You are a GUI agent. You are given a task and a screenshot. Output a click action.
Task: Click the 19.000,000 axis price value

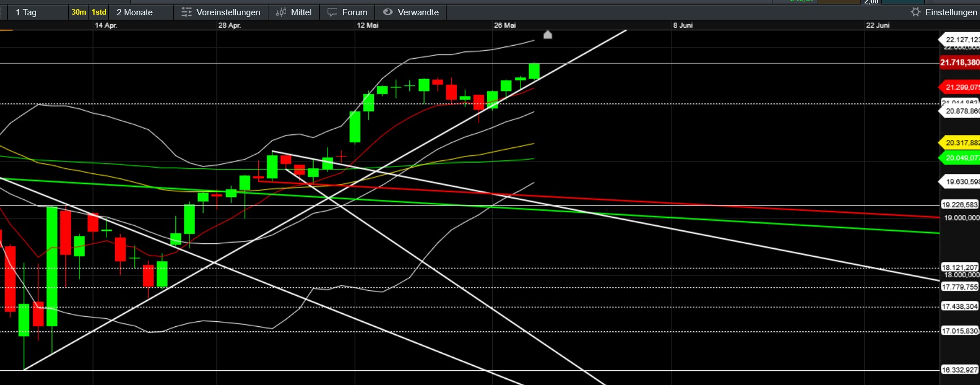[x=961, y=218]
